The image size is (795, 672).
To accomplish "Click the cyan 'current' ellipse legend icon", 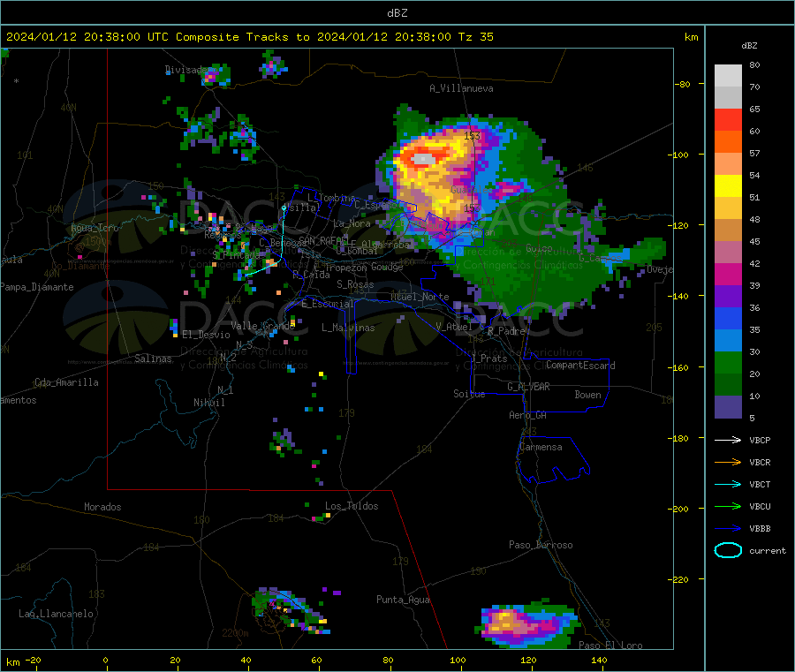I will (x=728, y=550).
